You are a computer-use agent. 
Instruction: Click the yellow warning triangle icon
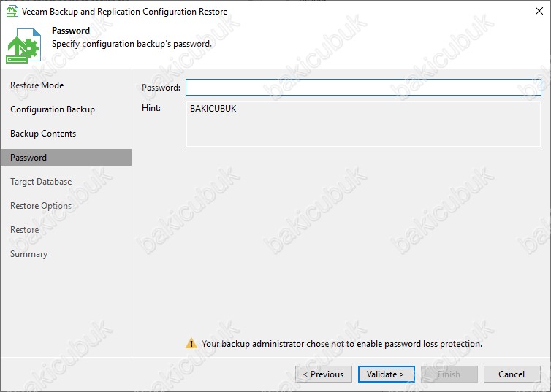pyautogui.click(x=191, y=343)
